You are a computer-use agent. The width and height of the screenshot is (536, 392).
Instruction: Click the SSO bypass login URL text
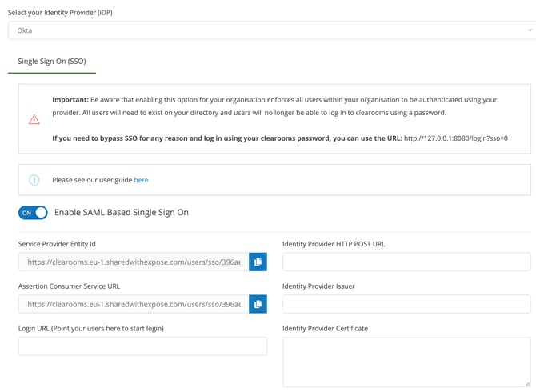point(456,138)
